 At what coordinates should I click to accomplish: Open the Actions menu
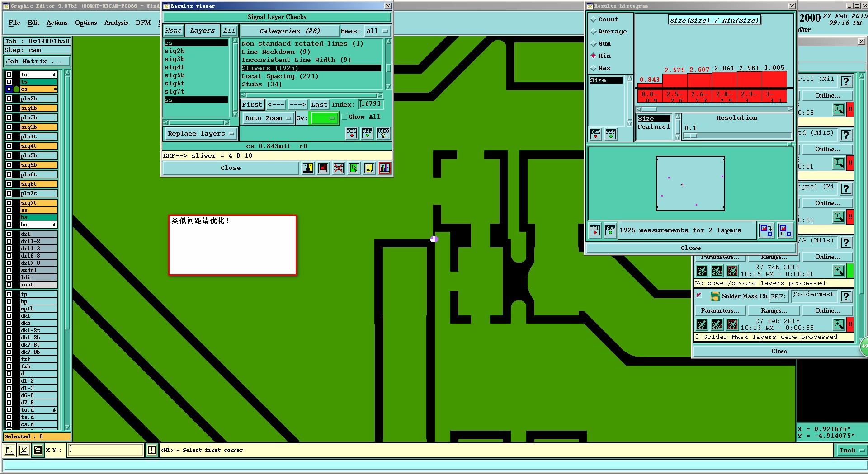(x=57, y=23)
